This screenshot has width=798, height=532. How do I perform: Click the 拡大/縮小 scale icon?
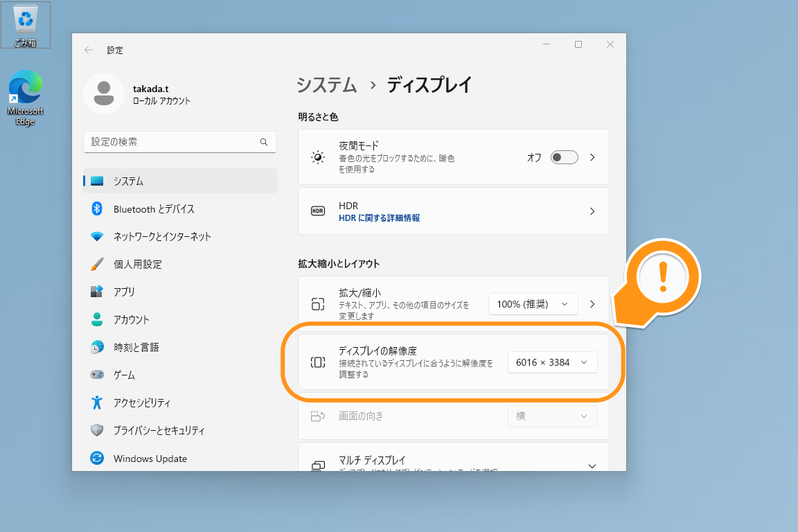(x=317, y=304)
